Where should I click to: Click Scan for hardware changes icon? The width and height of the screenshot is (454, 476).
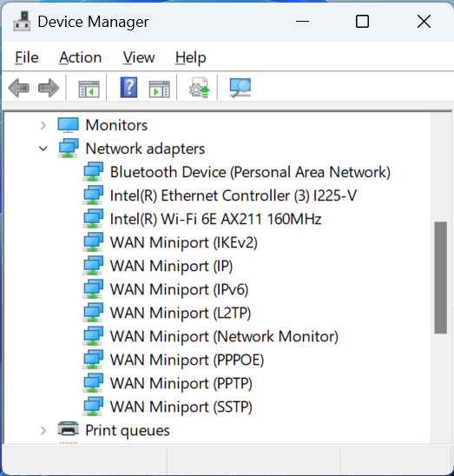[240, 88]
